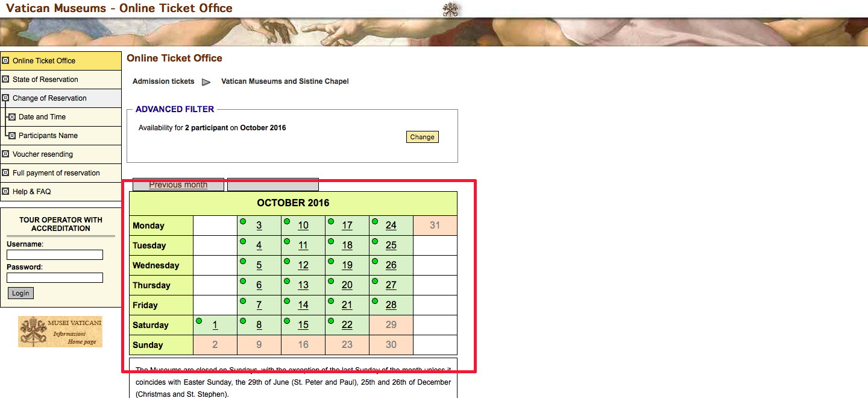Open Participants Name submenu item

pyautogui.click(x=48, y=136)
